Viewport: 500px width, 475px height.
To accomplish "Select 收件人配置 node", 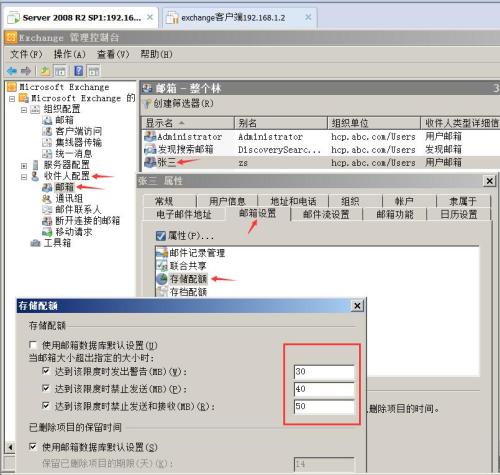I will tap(66, 176).
